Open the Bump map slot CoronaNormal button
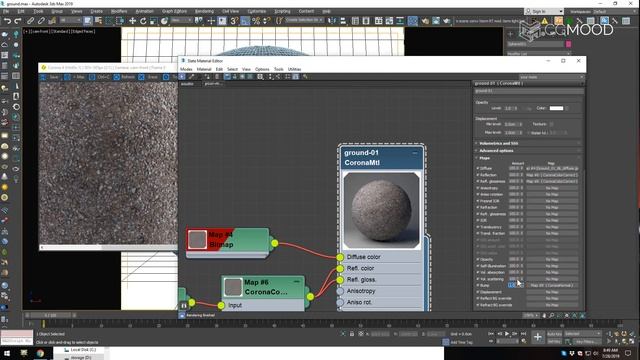This screenshot has height=360, width=640. click(x=552, y=285)
